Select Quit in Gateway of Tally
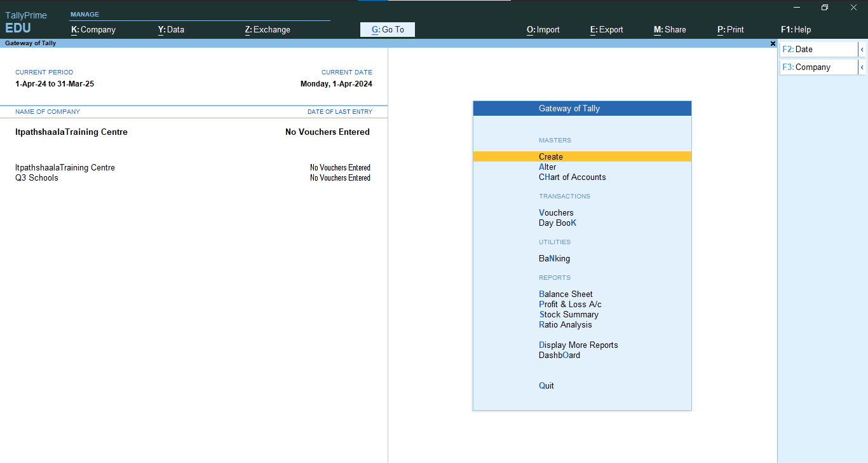This screenshot has width=868, height=463. coord(546,385)
